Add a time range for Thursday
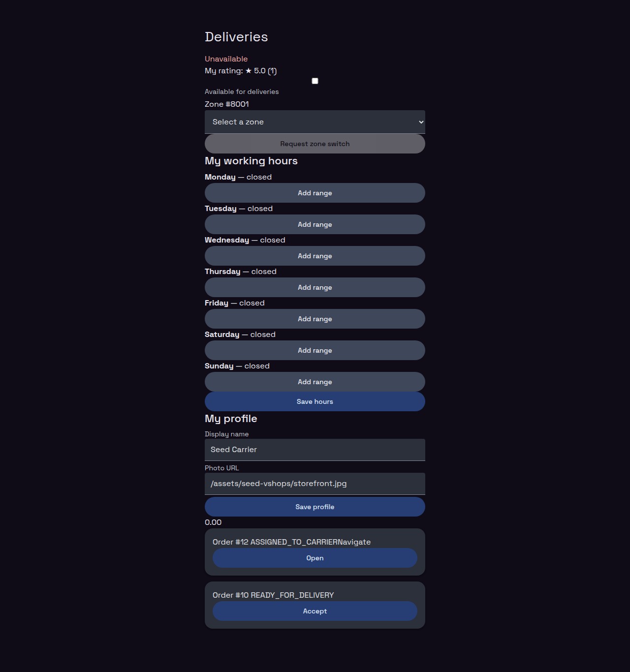 coord(315,287)
